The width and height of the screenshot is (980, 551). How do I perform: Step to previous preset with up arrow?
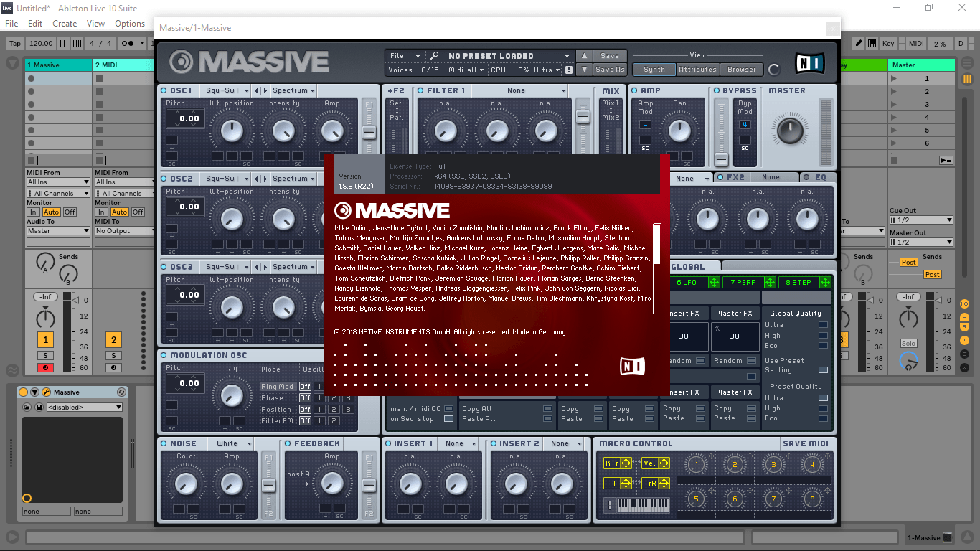click(585, 56)
